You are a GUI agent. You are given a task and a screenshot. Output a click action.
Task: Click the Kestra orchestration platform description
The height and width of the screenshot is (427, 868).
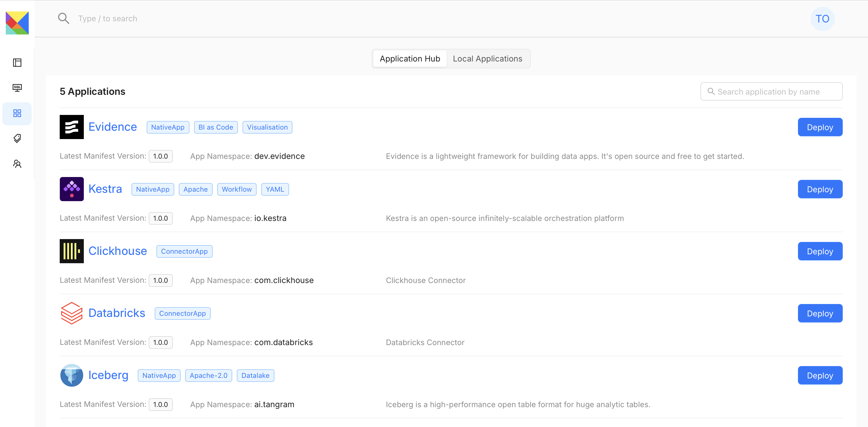tap(505, 218)
